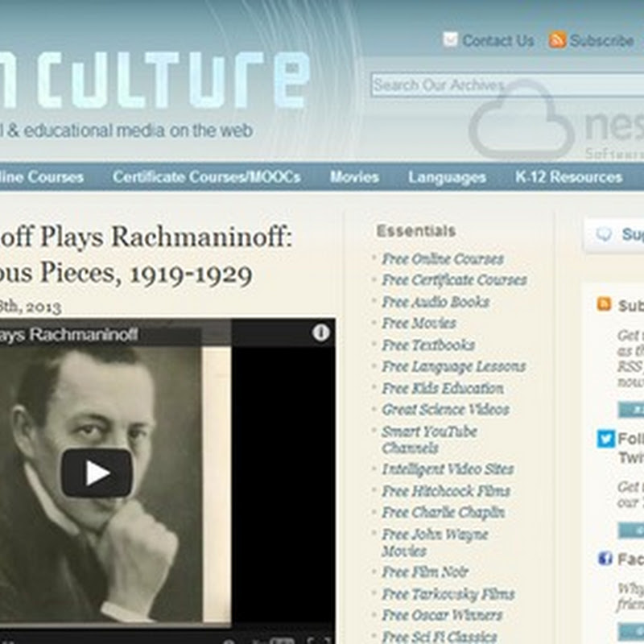The height and width of the screenshot is (644, 644).
Task: Click the Rachmaninoff article headline
Action: pyautogui.click(x=146, y=255)
